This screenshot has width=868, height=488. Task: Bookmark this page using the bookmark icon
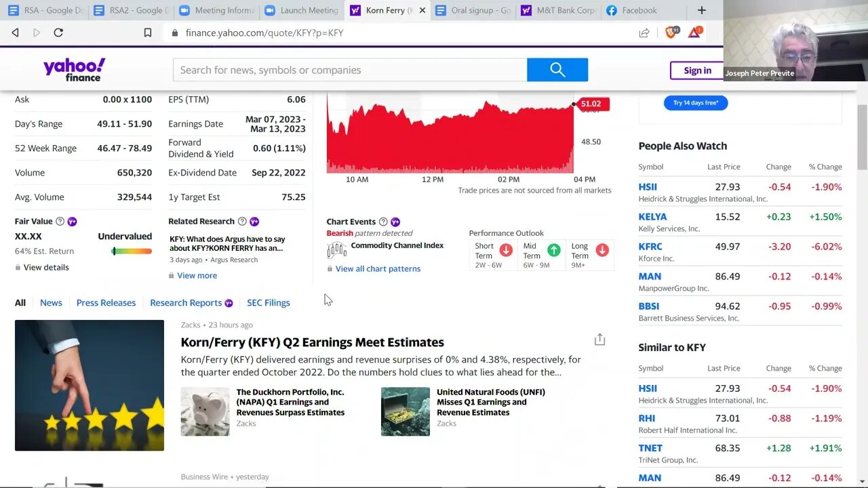click(x=148, y=33)
